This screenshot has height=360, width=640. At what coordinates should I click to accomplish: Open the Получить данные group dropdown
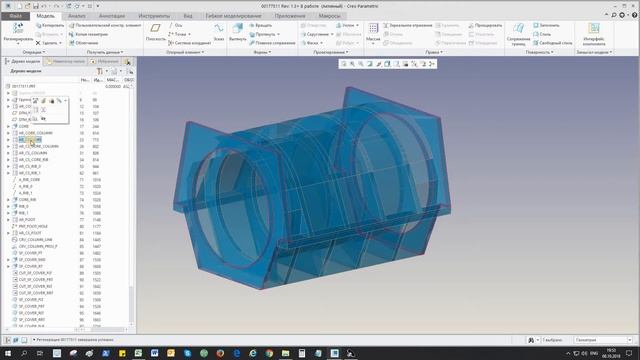[105, 52]
